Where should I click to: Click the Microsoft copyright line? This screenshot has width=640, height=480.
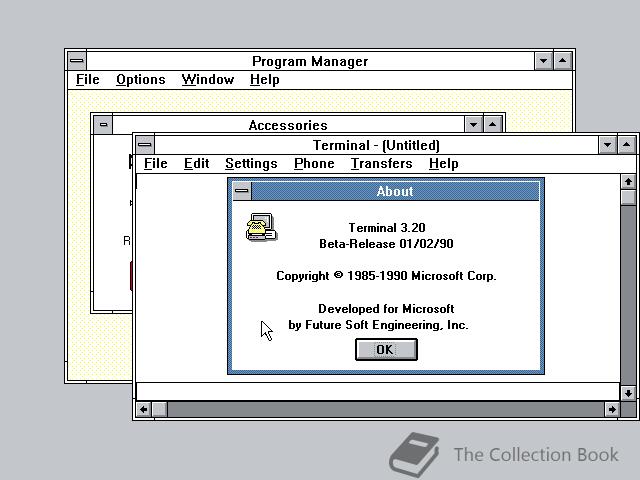point(386,276)
